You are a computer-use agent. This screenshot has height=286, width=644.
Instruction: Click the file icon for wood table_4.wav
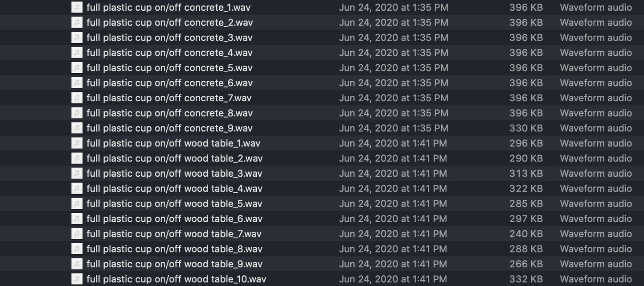[77, 188]
